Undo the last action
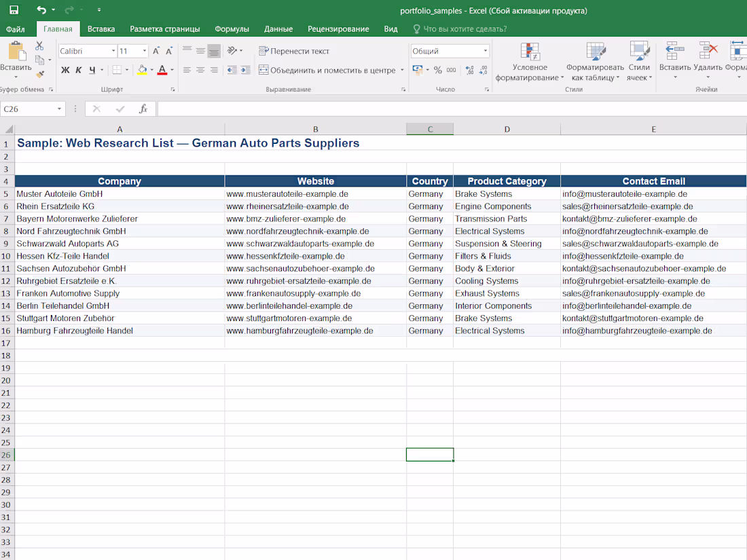Image resolution: width=747 pixels, height=560 pixels. point(41,10)
